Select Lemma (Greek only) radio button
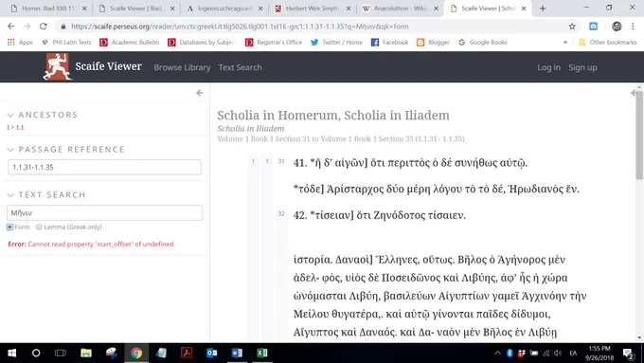Screen dimensions: 644x363 tap(39, 227)
